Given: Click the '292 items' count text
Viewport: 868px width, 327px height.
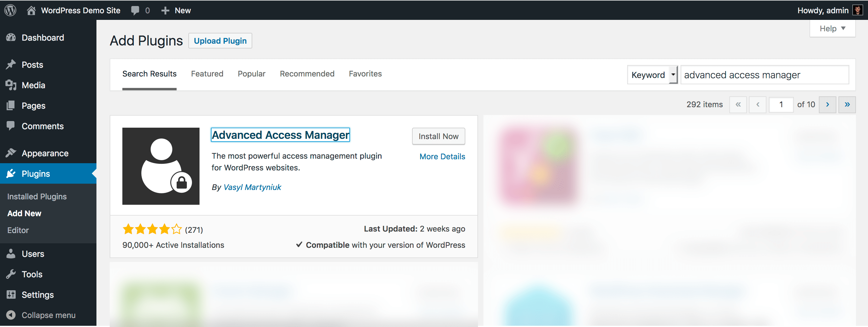Looking at the screenshot, I should (x=705, y=104).
